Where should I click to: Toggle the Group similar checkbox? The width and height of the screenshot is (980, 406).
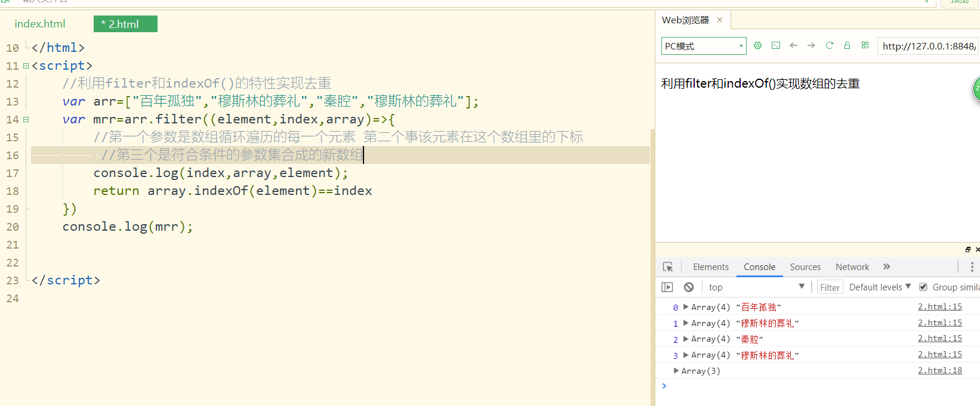point(923,287)
